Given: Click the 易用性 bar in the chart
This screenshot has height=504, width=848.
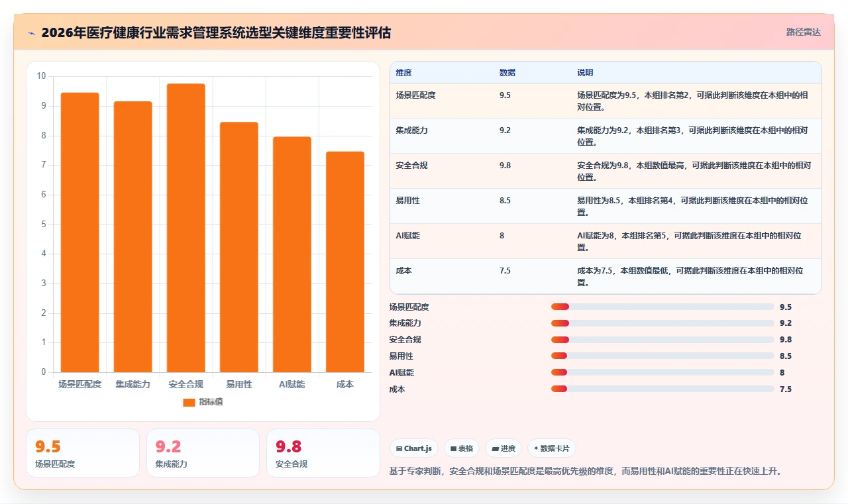Looking at the screenshot, I should tap(238, 247).
